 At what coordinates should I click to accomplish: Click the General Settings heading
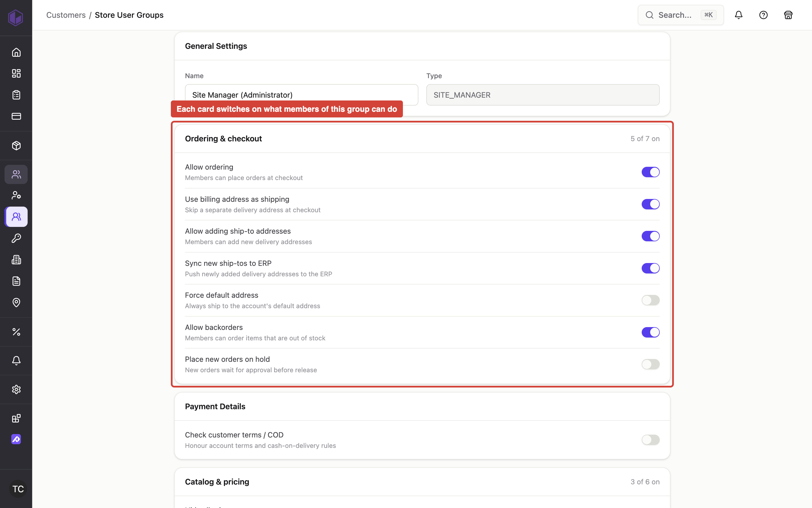[x=216, y=46]
